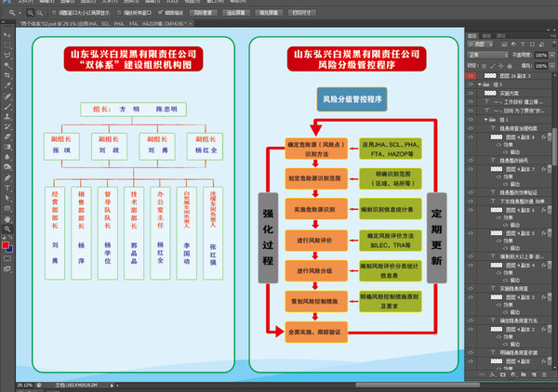Viewport: 558px width, 392px height.
Task: Click Lock position icon in Layers panel
Action: 501,66
